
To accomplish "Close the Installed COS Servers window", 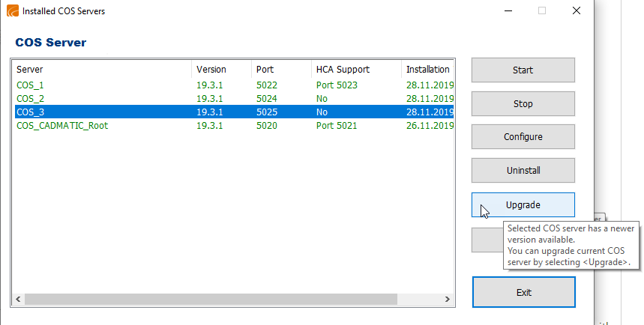I will click(x=576, y=11).
